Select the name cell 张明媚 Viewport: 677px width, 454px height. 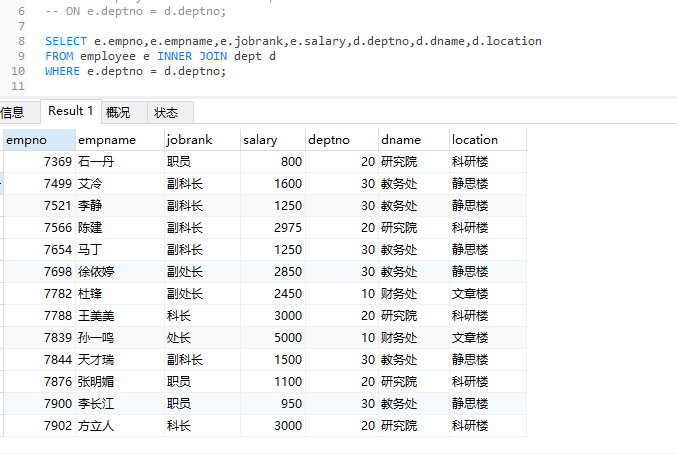click(120, 382)
